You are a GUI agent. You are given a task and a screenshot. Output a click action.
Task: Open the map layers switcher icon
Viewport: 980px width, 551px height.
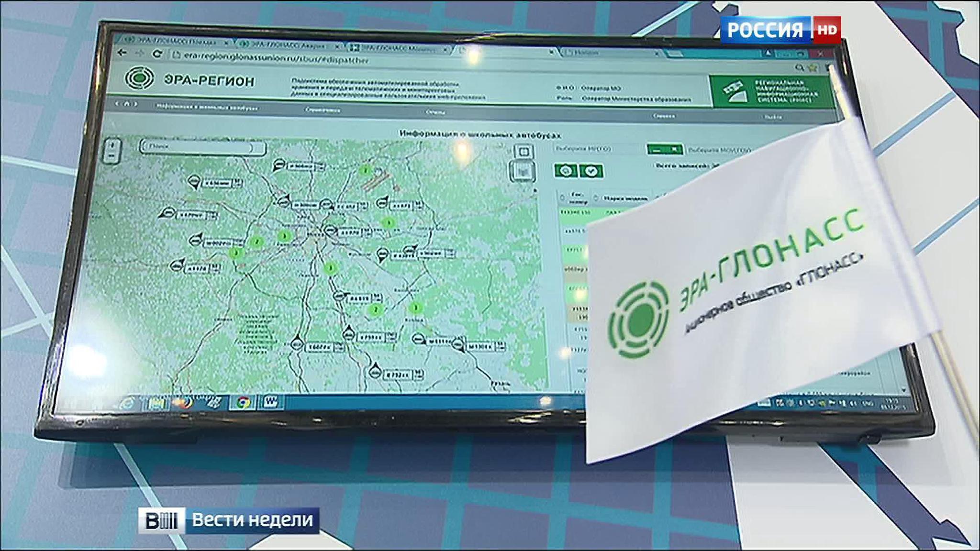point(523,170)
